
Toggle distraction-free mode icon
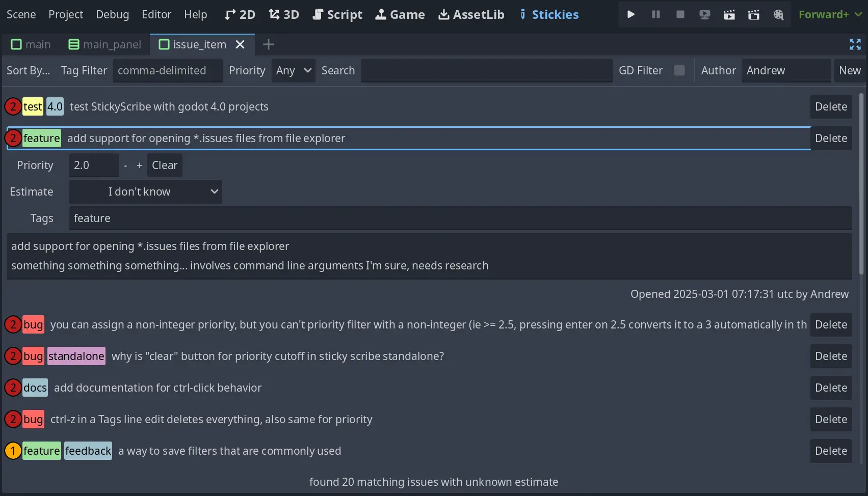click(x=855, y=44)
